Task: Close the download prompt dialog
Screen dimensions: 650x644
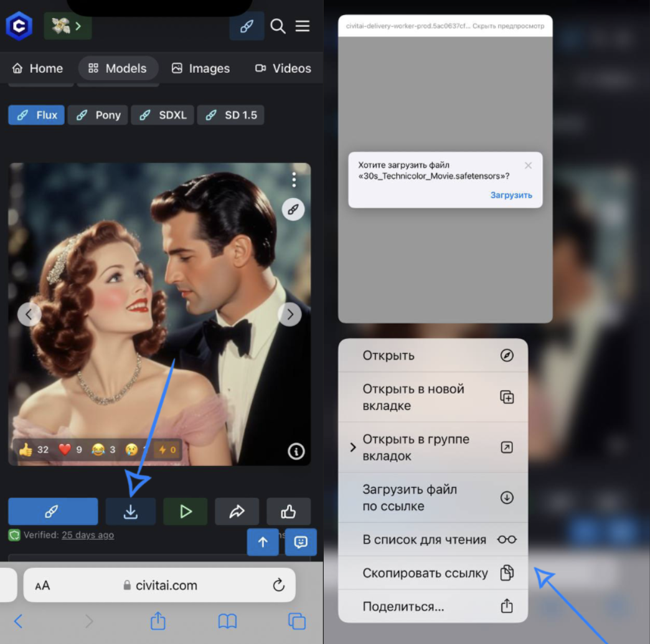Action: (x=528, y=166)
